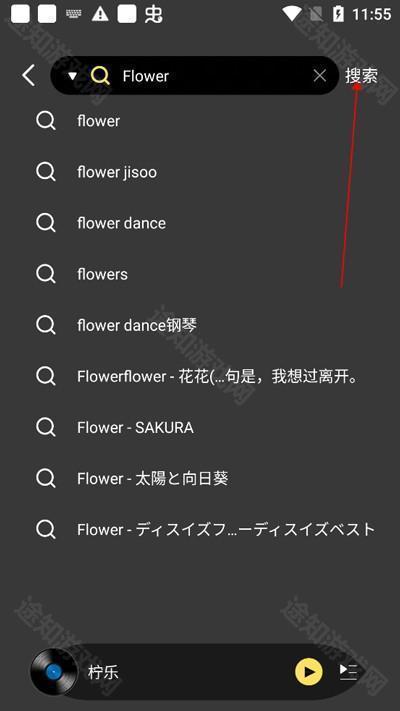400x711 pixels.
Task: Select the "flower" suggestion
Action: pyautogui.click(x=200, y=121)
